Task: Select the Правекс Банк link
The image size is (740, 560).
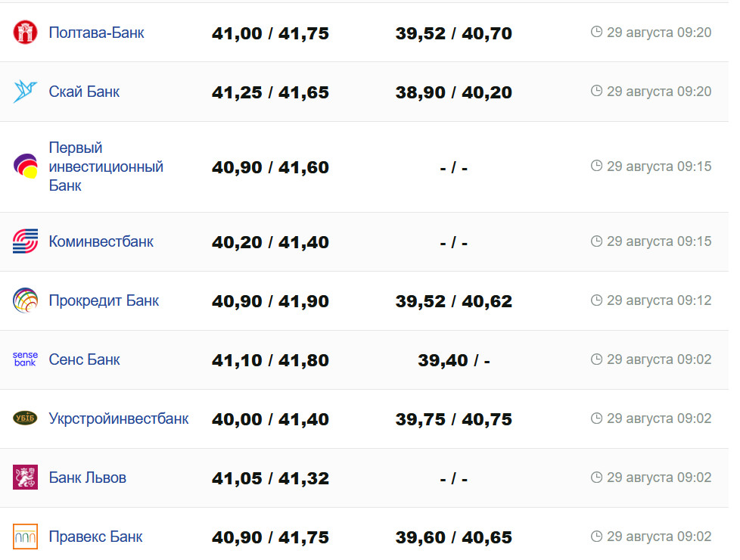Action: [95, 537]
